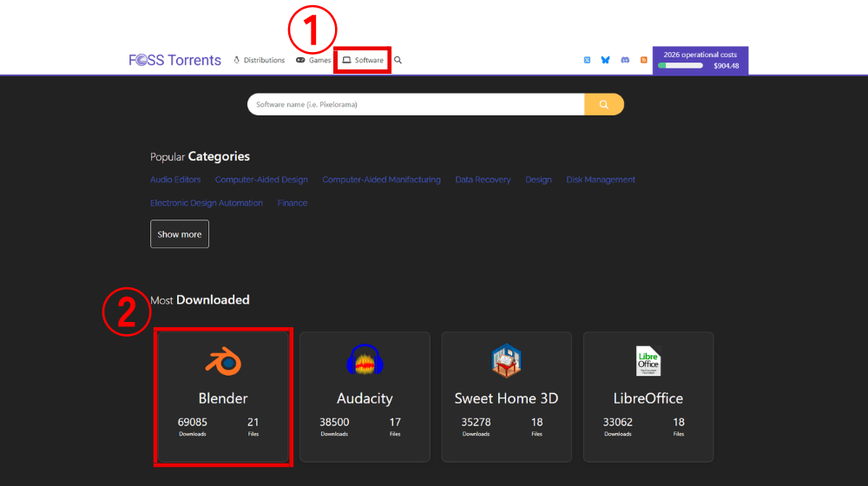Viewport: 868px width, 486px height.
Task: Open the Disk Management category link
Action: (601, 180)
